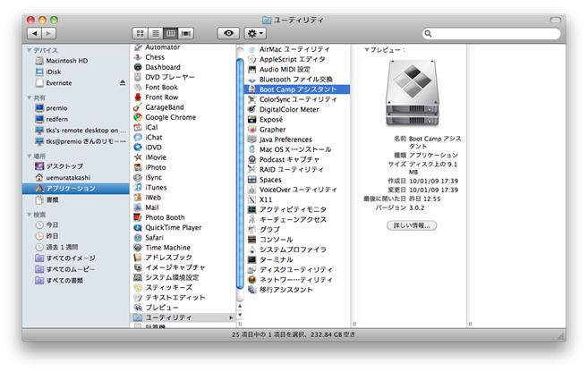
Task: Select the システム環境設定 app icon
Action: point(138,277)
